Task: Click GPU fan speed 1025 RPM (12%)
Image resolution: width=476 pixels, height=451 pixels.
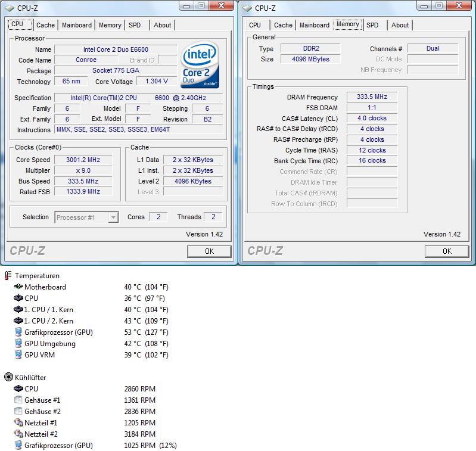Action: click(x=150, y=445)
